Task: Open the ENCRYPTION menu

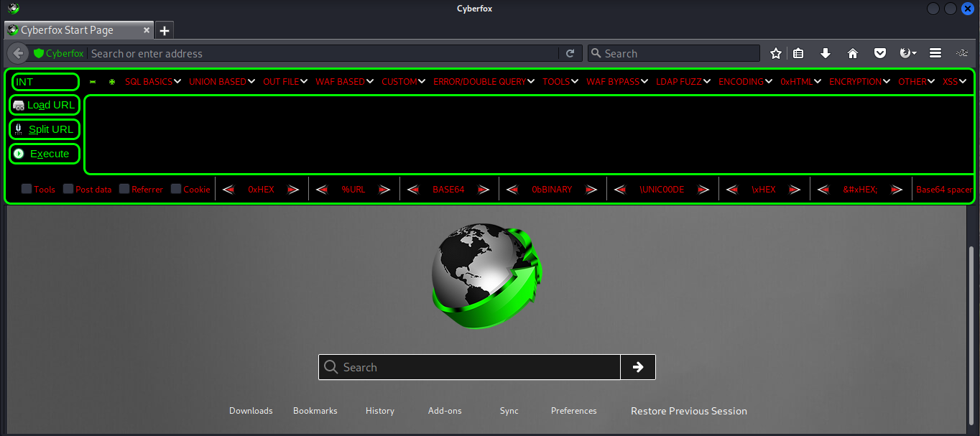Action: point(859,82)
